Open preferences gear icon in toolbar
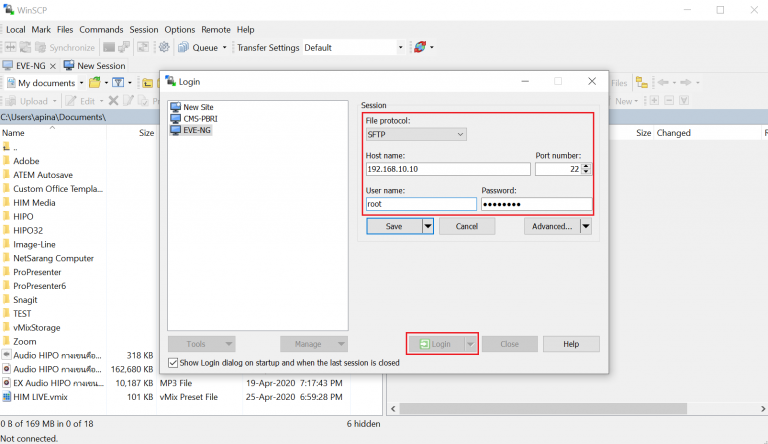Image resolution: width=768 pixels, height=444 pixels. (x=164, y=47)
